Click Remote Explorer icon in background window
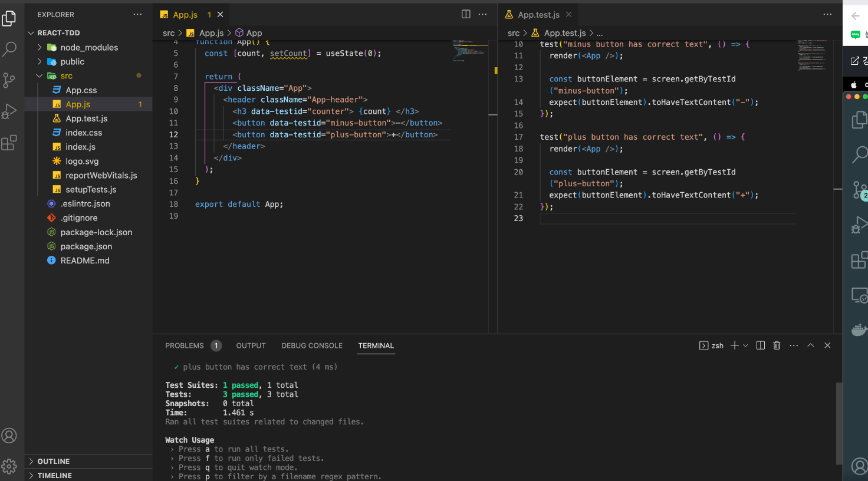Viewport: 868px width, 481px height. pos(860,295)
